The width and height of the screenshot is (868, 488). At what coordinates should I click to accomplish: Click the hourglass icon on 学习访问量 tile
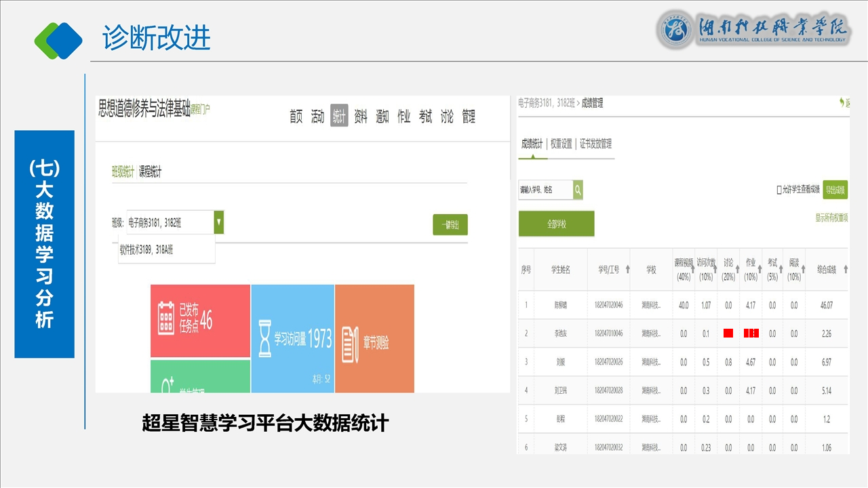point(264,338)
